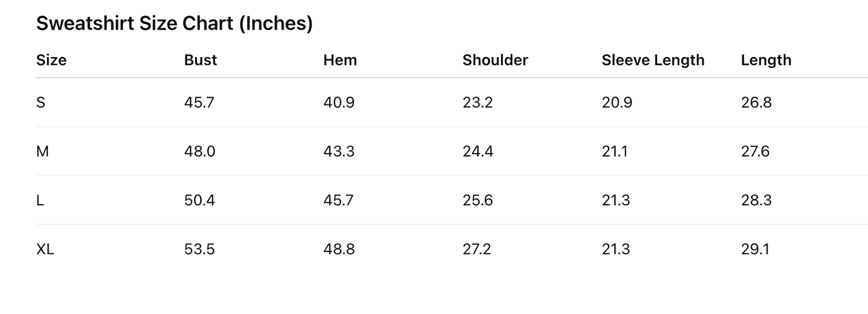The width and height of the screenshot is (868, 314).
Task: Select shoulder value 24.4 for size M
Action: [478, 151]
